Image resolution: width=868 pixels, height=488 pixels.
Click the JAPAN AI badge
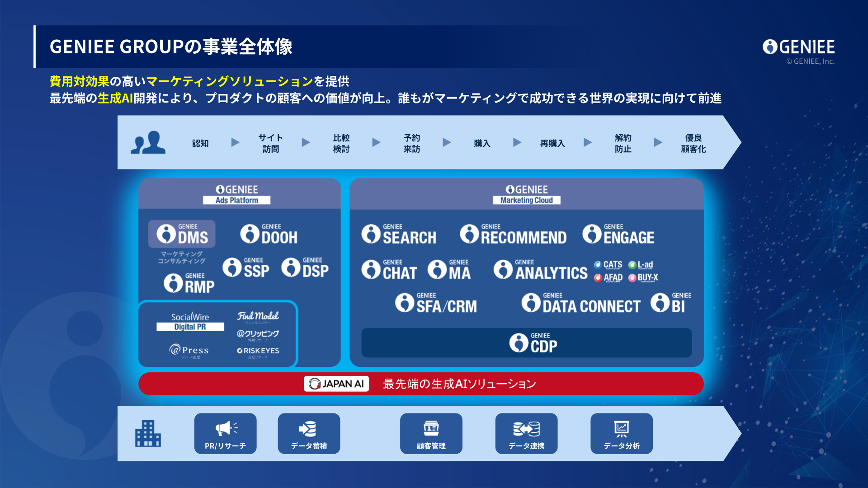(336, 384)
